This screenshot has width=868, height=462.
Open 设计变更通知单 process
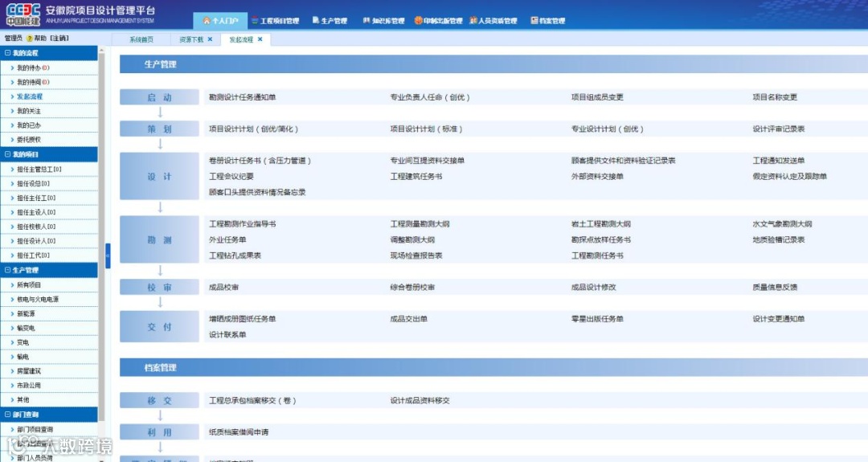click(x=778, y=319)
